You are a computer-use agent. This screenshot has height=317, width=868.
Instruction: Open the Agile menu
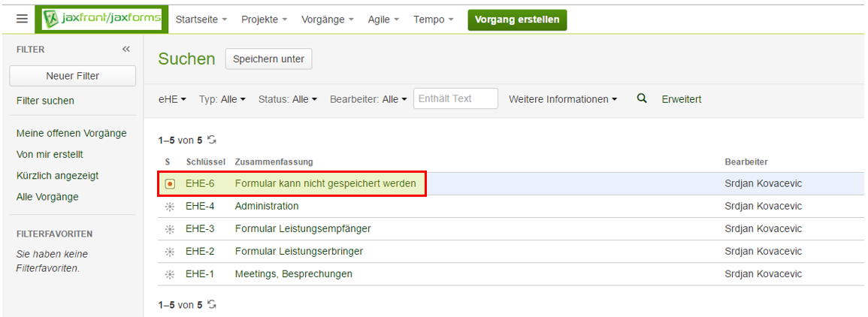tap(383, 20)
